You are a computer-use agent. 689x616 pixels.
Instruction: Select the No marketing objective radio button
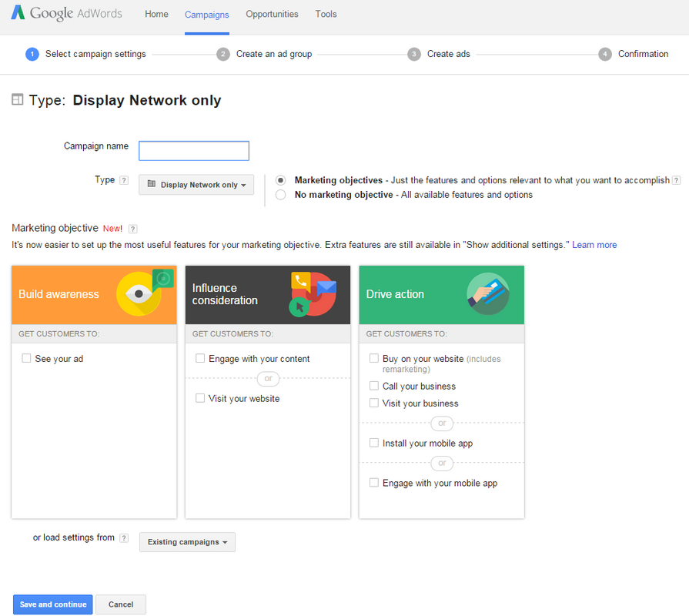280,194
